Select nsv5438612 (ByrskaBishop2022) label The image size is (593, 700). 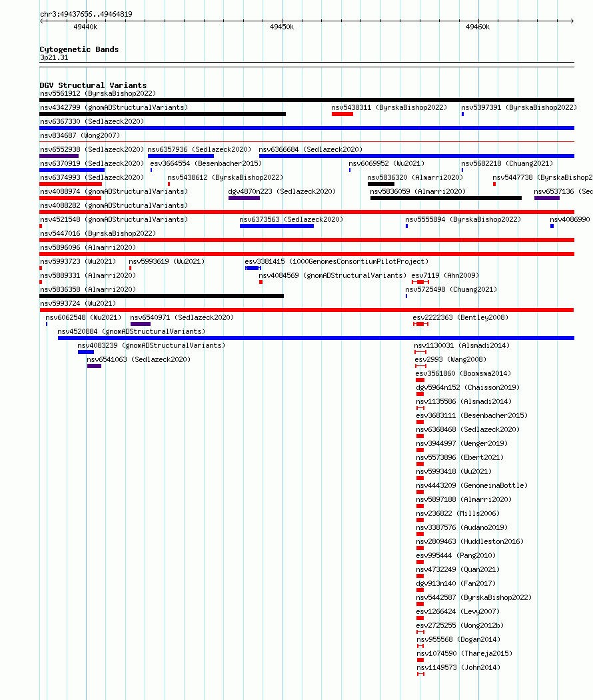(225, 178)
